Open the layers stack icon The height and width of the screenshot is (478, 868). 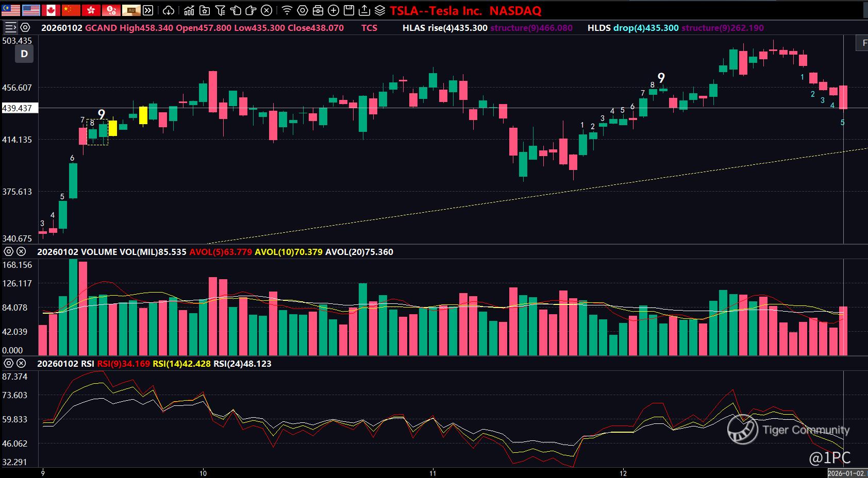pos(380,10)
